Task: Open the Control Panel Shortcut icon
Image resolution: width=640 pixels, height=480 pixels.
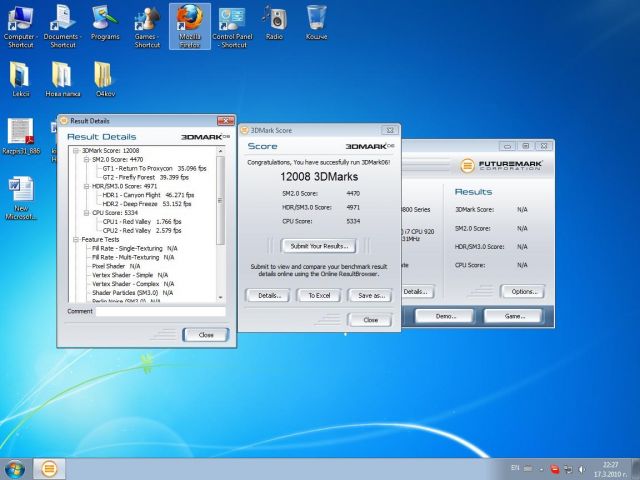Action: (232, 25)
